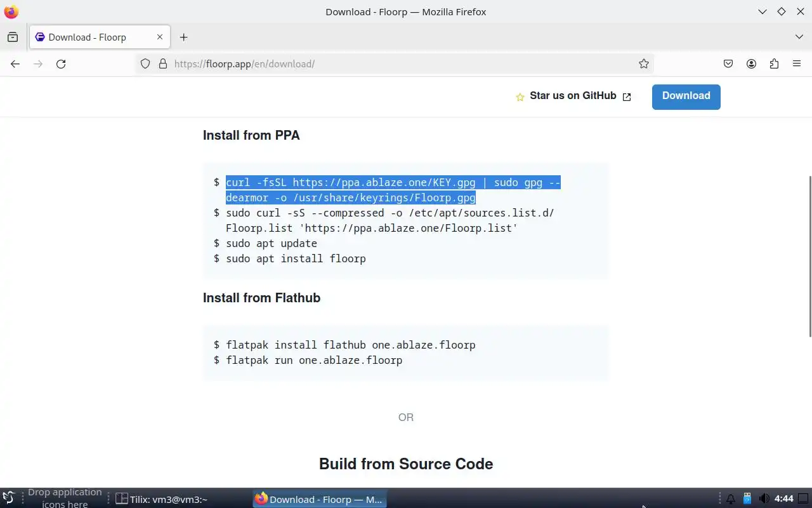Image resolution: width=812 pixels, height=508 pixels.
Task: Click the Install from Flathub heading
Action: [x=261, y=298]
